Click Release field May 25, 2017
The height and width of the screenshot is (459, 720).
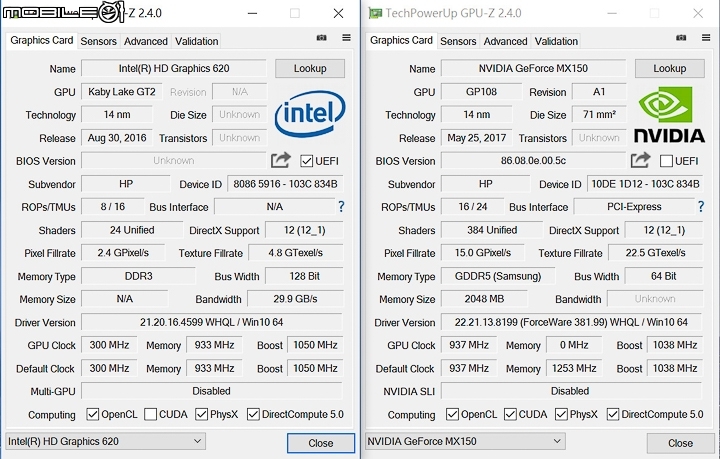pos(476,138)
